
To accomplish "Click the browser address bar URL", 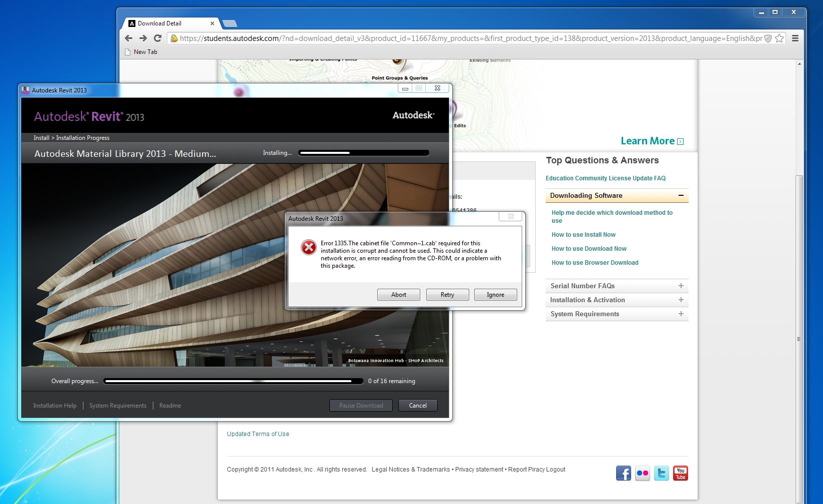I will tap(471, 38).
